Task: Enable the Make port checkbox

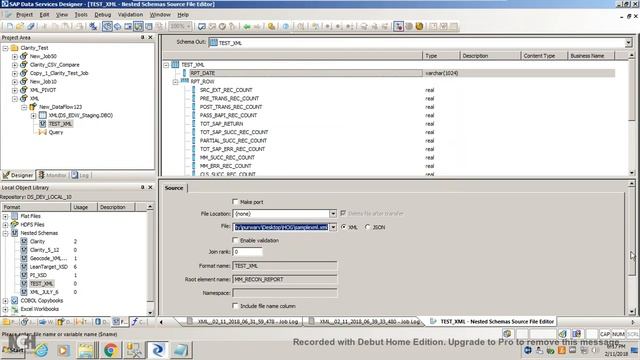Action: pyautogui.click(x=235, y=202)
